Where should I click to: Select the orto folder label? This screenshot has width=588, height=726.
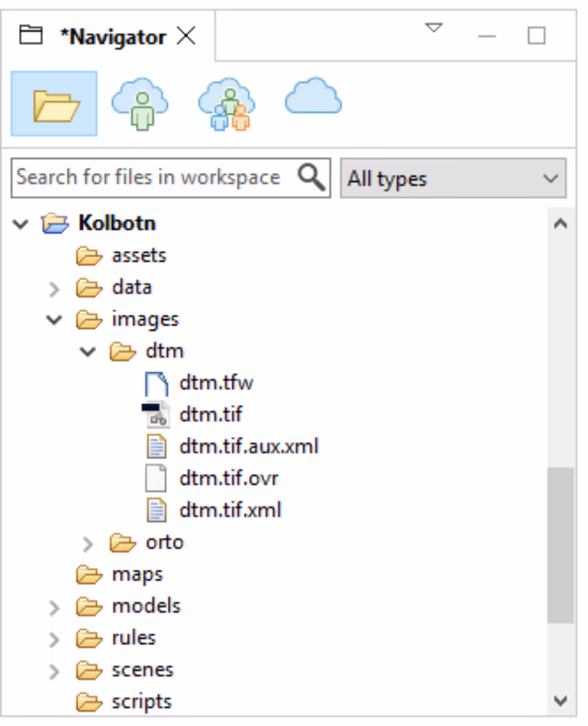[165, 543]
